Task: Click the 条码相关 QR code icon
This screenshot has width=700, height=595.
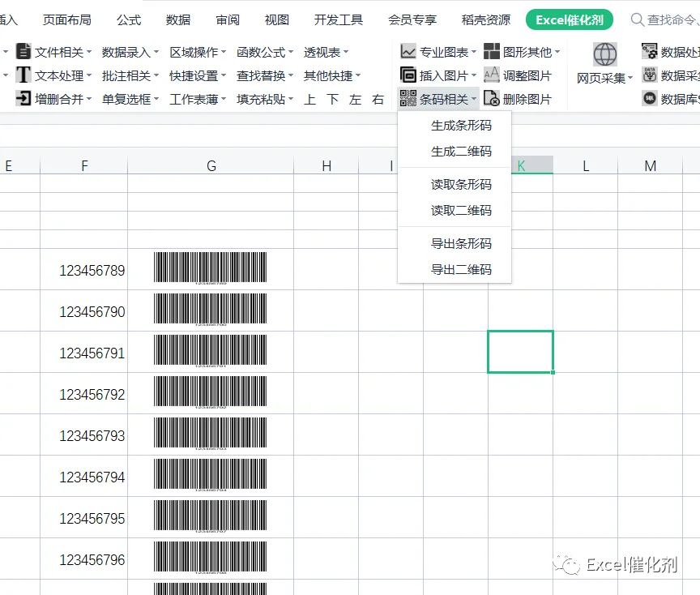Action: pyautogui.click(x=408, y=98)
